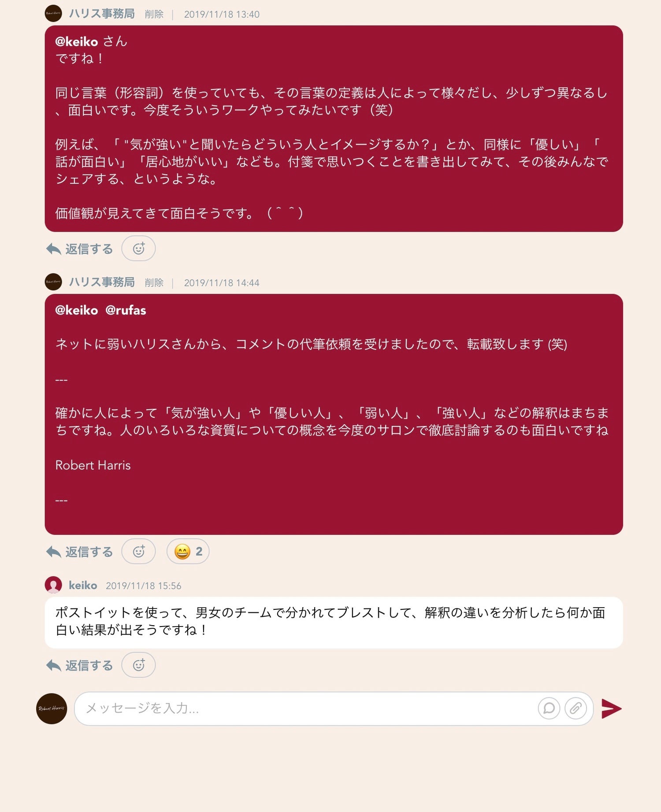The height and width of the screenshot is (812, 661).
Task: Add emoji reaction to the 14:44 post
Action: click(138, 551)
